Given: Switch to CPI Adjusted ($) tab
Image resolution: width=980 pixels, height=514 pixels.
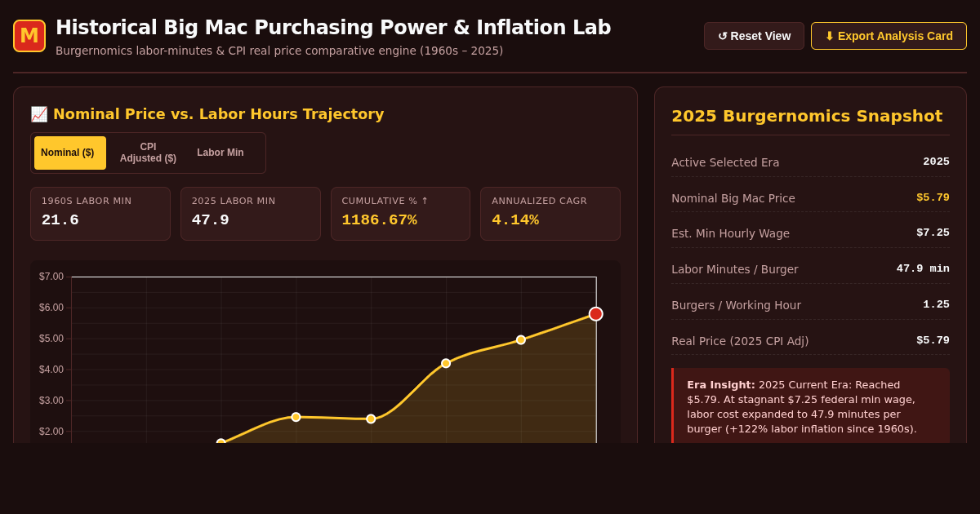Looking at the screenshot, I should (148, 153).
